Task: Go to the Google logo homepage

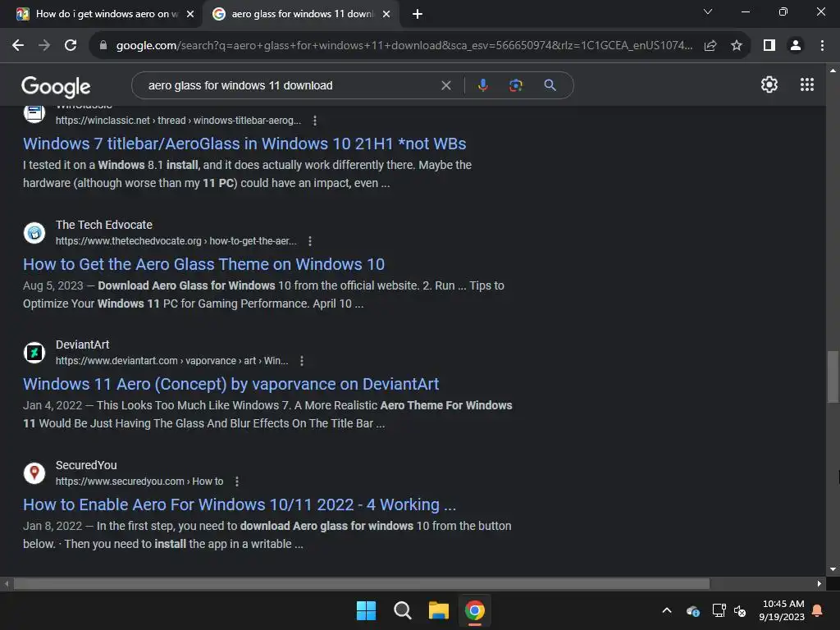Action: (56, 86)
